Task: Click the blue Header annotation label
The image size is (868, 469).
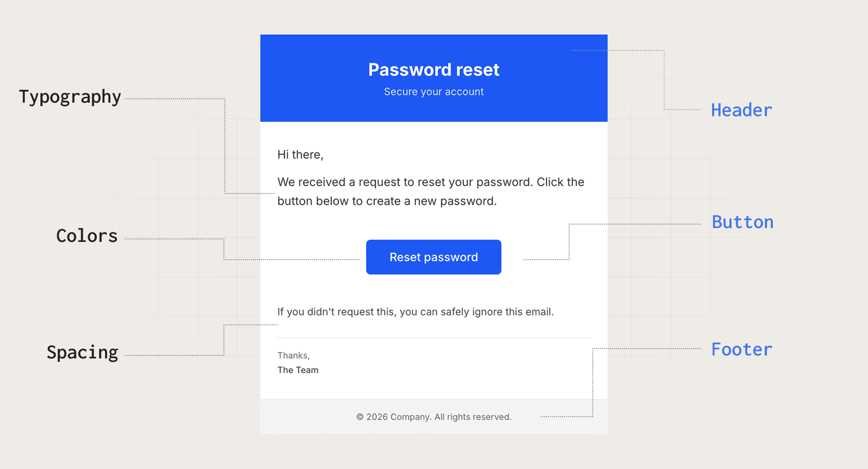Action: 741,110
